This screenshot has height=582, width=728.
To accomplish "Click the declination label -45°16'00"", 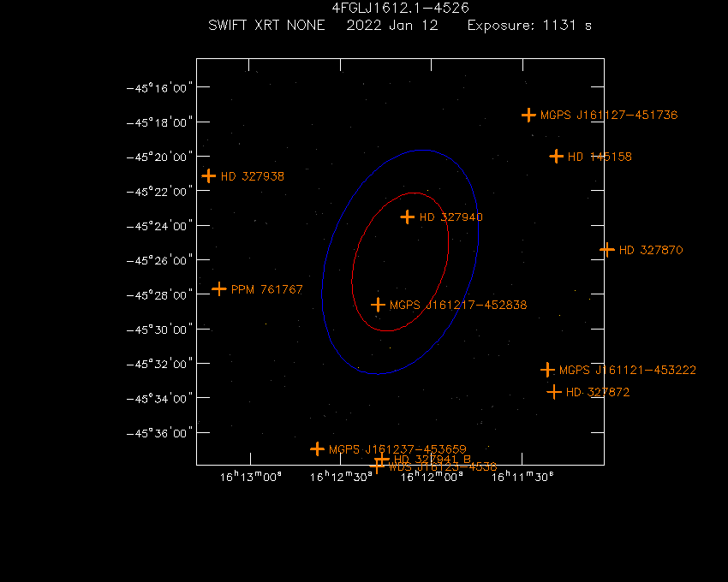I will point(159,87).
